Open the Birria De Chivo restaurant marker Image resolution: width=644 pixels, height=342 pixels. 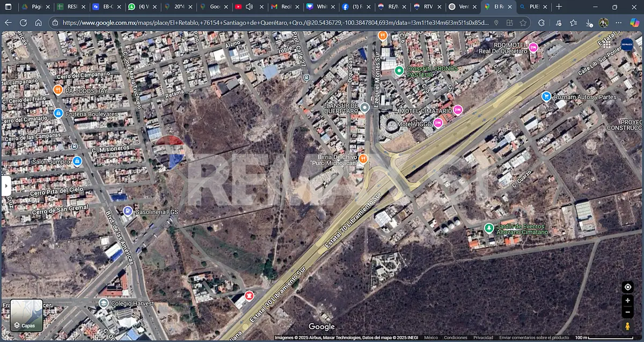pos(363,158)
